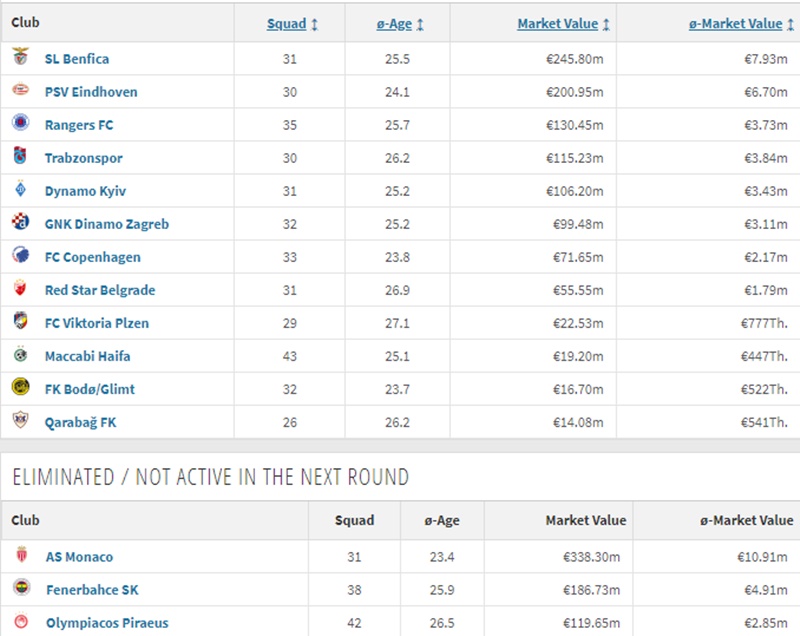Click the Dynamo Kyiv crest icon
The width and height of the screenshot is (800, 636).
pyautogui.click(x=20, y=190)
